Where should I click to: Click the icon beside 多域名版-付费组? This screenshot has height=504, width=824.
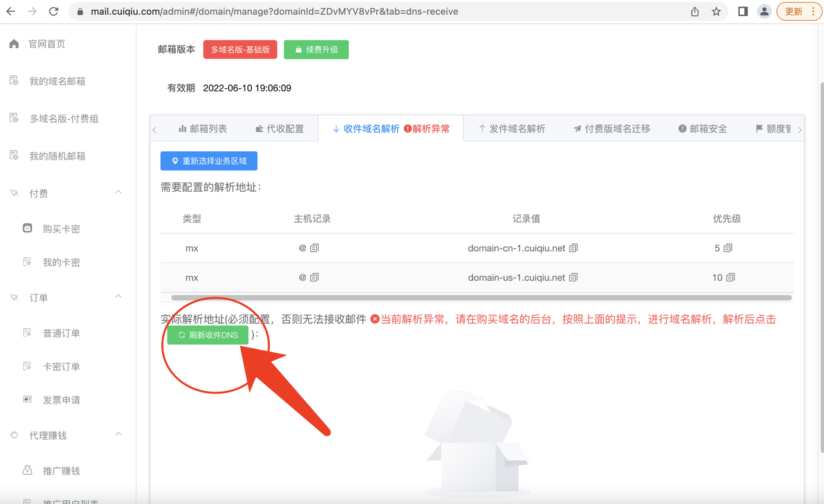point(14,118)
